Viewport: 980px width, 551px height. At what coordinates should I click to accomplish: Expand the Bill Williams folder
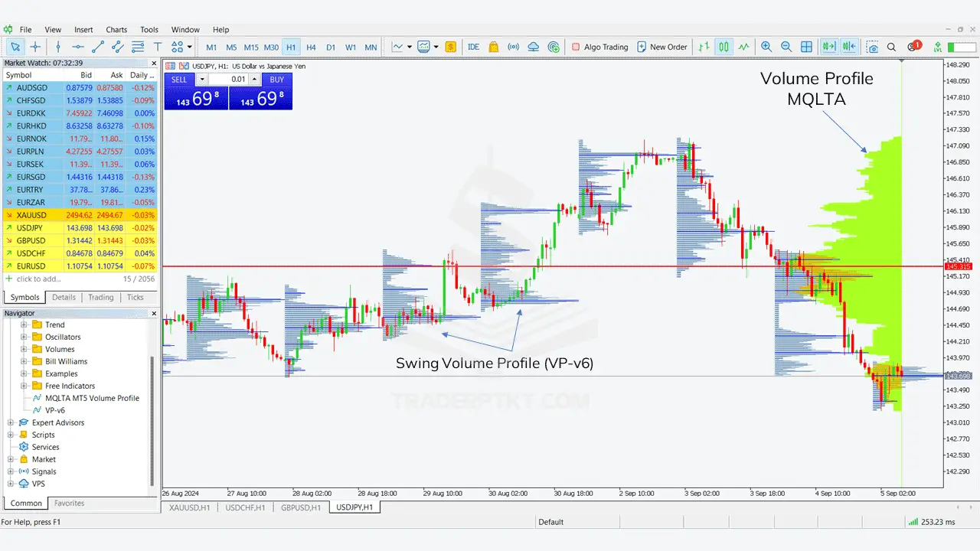(24, 361)
